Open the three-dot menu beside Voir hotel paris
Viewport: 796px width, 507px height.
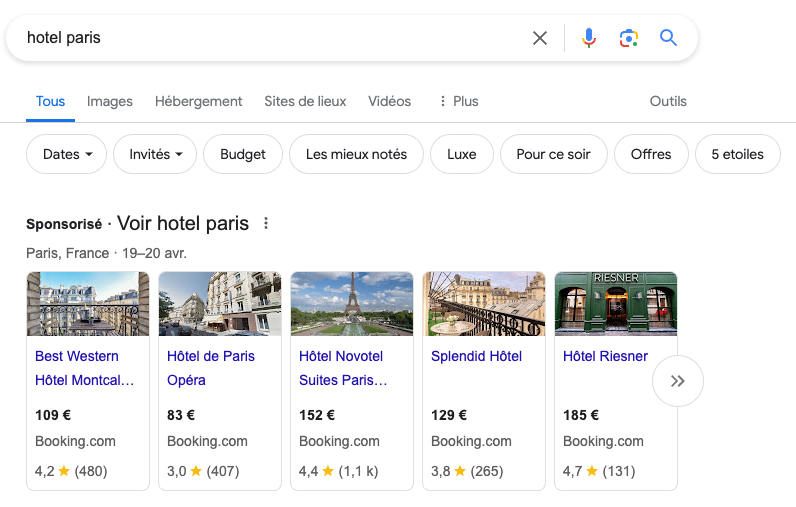click(266, 223)
